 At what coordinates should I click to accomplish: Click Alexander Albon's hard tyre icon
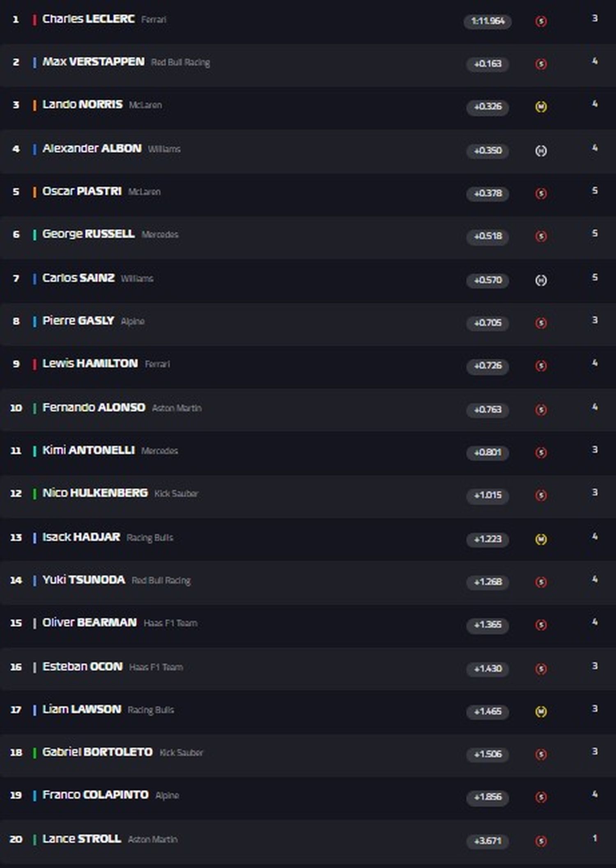pyautogui.click(x=541, y=151)
